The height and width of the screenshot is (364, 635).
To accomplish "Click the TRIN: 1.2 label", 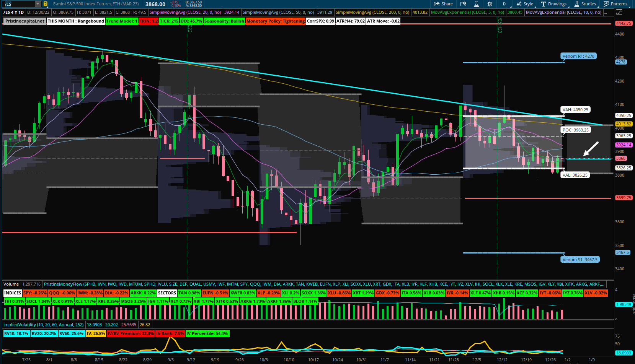I will (x=149, y=21).
